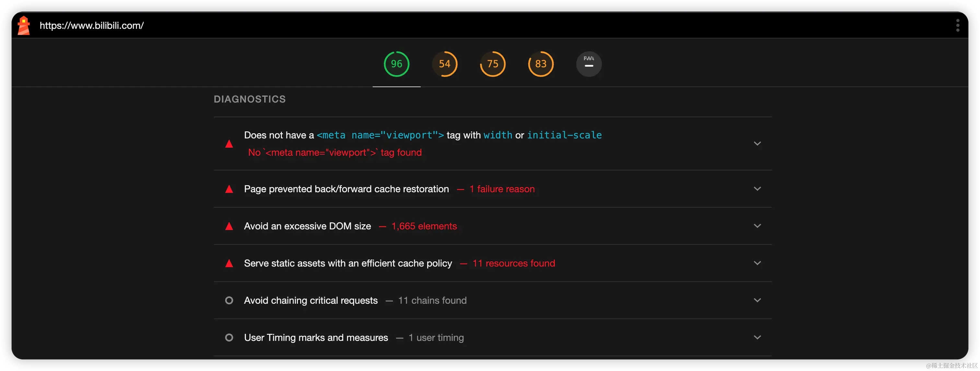Expand efficient cache policy chevron

(757, 263)
